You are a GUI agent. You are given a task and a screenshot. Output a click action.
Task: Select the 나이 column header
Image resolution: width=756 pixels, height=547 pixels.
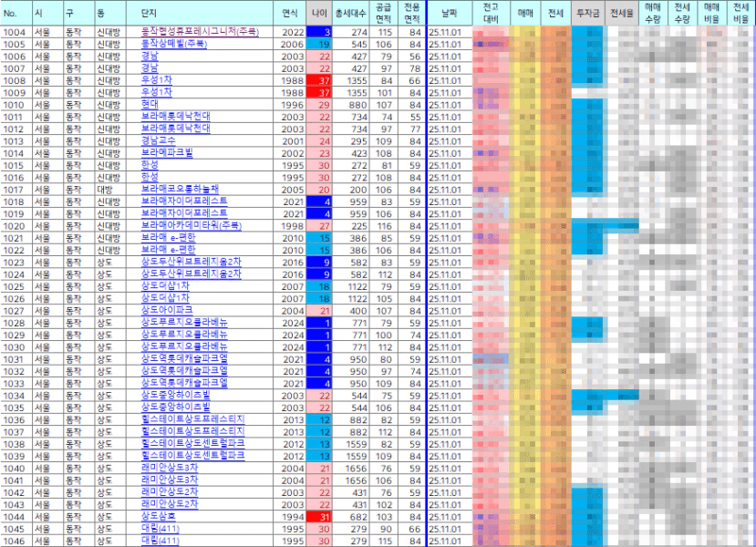tap(319, 13)
